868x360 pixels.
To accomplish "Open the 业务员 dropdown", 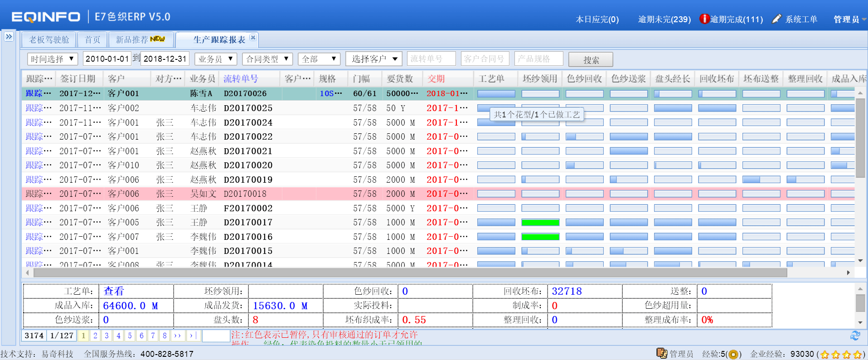I will (x=216, y=59).
